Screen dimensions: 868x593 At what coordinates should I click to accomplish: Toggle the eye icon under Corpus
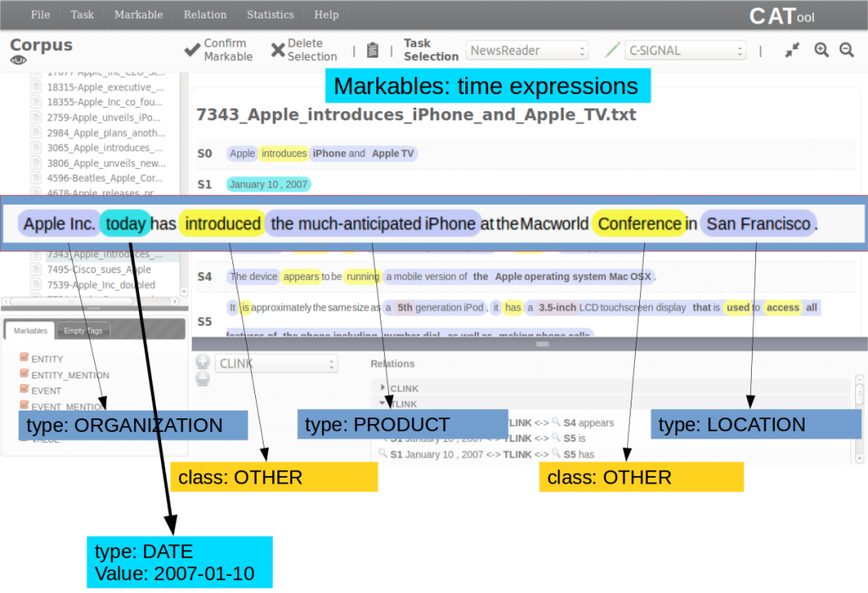coord(19,60)
